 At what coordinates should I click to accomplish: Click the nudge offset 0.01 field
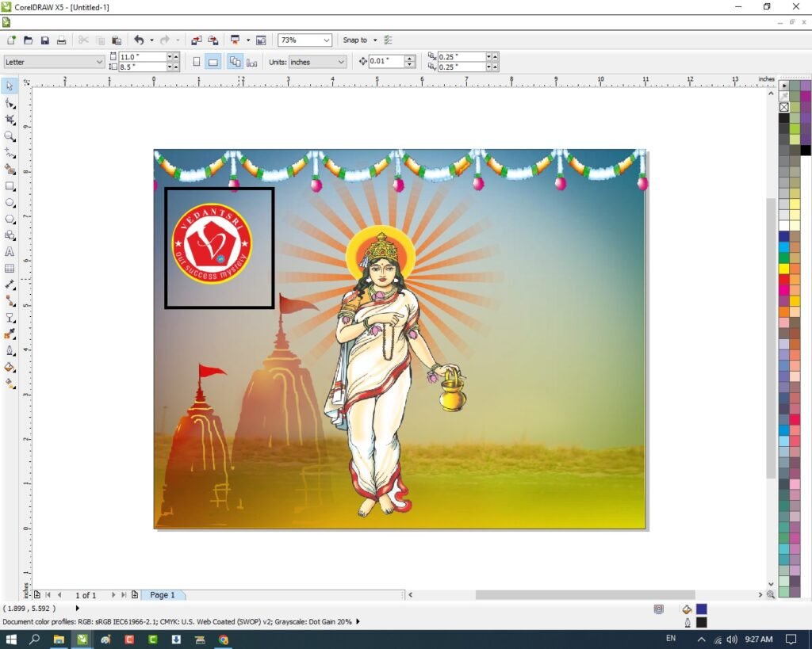[x=386, y=61]
